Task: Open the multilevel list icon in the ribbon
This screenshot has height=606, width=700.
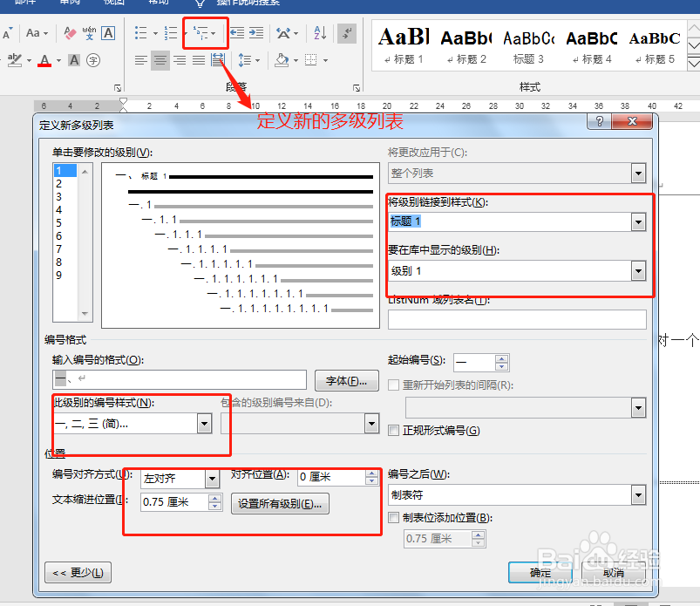Action: point(201,32)
